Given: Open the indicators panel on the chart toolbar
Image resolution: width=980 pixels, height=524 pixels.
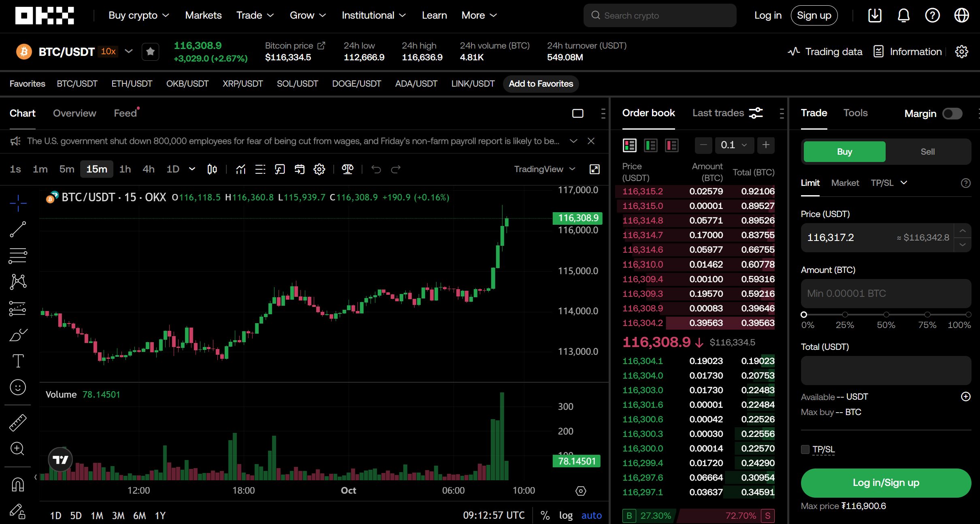Looking at the screenshot, I should point(241,169).
